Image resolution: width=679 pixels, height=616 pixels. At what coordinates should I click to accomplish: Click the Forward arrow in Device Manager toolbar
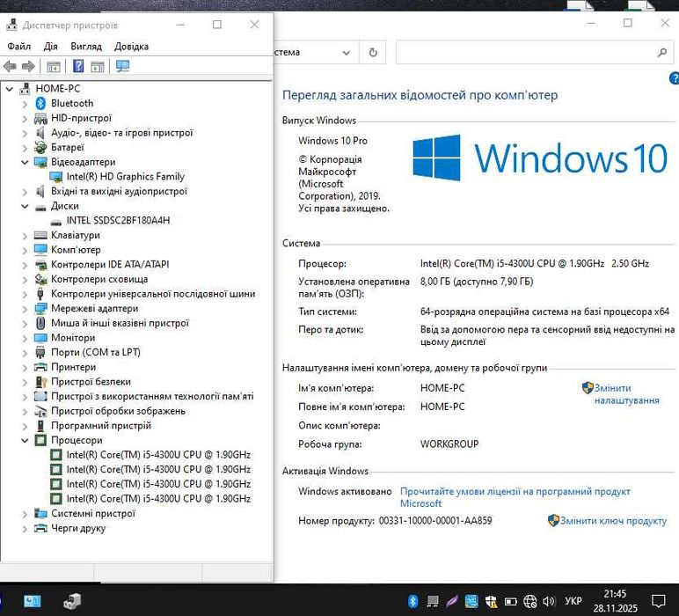[28, 66]
